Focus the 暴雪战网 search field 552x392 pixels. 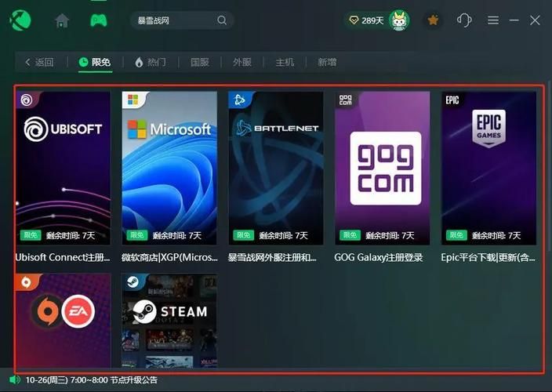[182, 20]
